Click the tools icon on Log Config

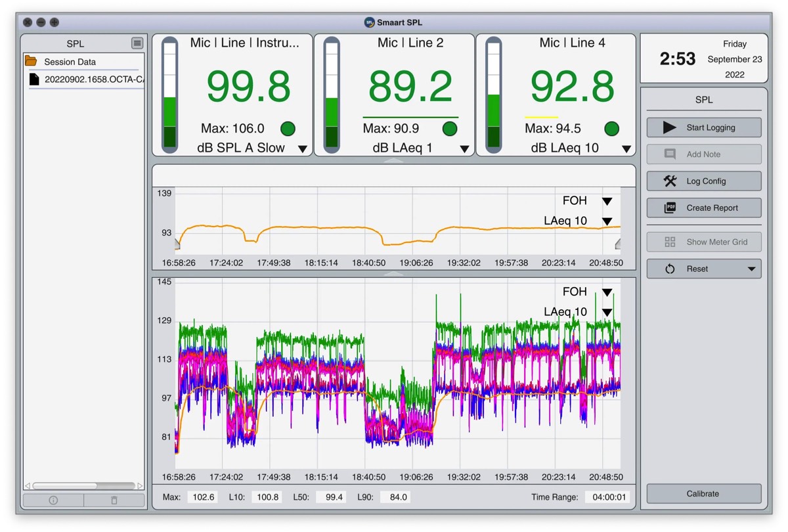point(670,181)
